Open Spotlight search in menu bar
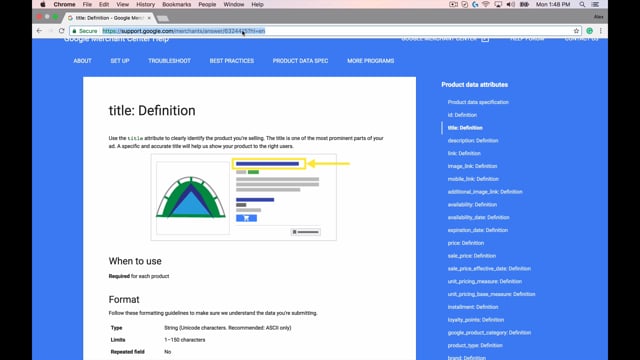Screen dimensions: 640x360 582,4
